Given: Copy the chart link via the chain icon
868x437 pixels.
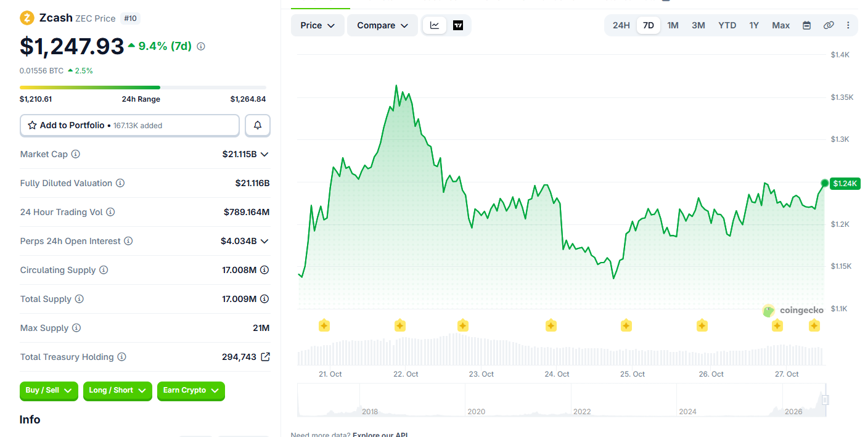Looking at the screenshot, I should tap(829, 25).
